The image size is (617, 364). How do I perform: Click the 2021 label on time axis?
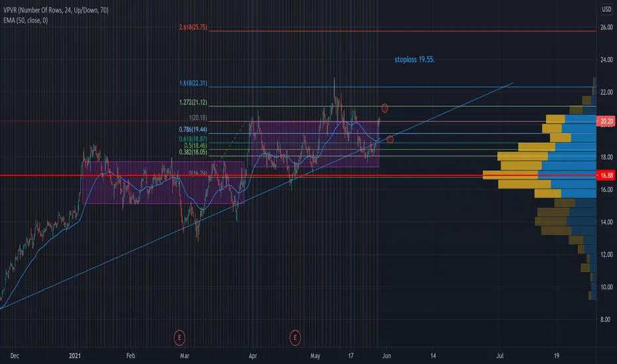(x=75, y=356)
